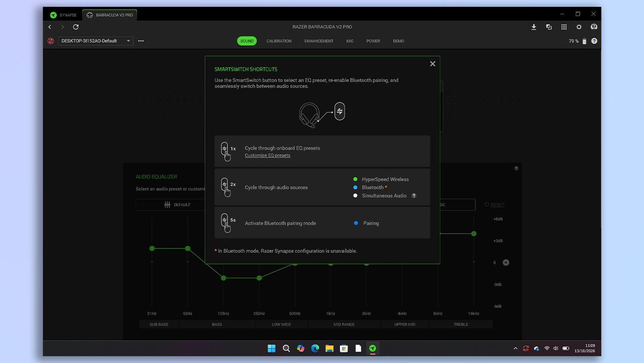Click the feedback icon in the top-right corner

point(594,27)
